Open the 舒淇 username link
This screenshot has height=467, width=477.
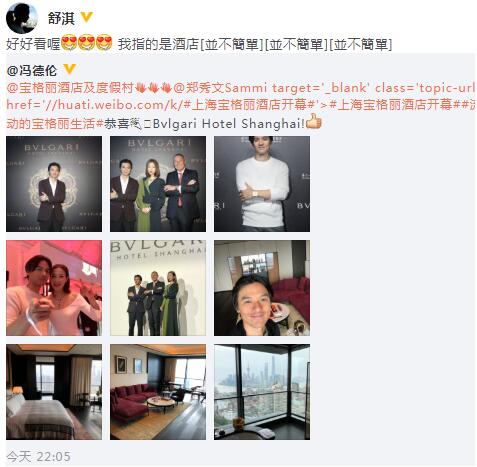(61, 18)
